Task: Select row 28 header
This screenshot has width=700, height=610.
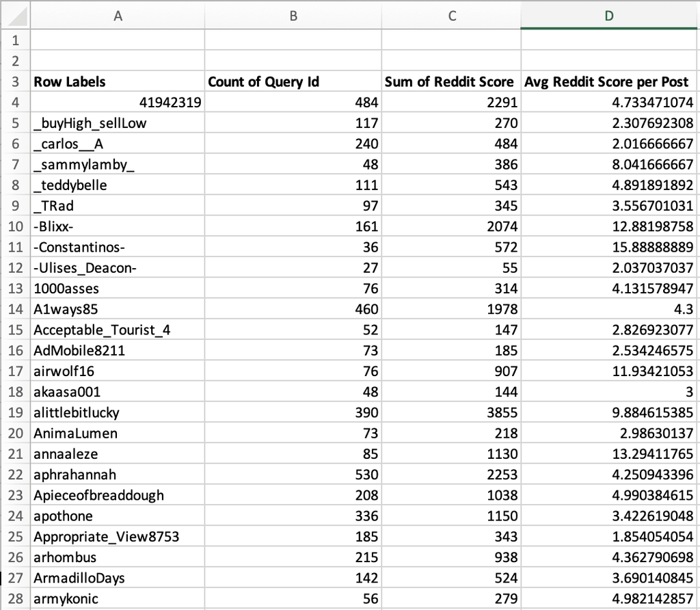Action: point(15,599)
